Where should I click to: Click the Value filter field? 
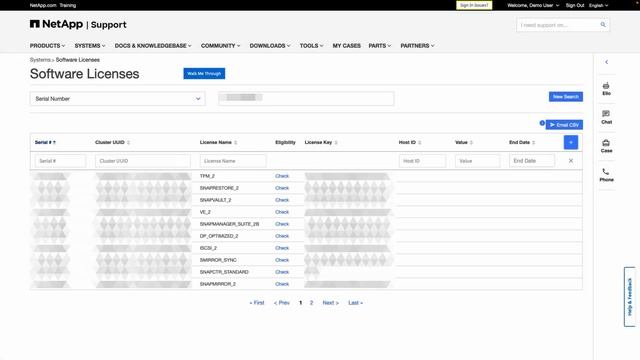[x=478, y=161]
